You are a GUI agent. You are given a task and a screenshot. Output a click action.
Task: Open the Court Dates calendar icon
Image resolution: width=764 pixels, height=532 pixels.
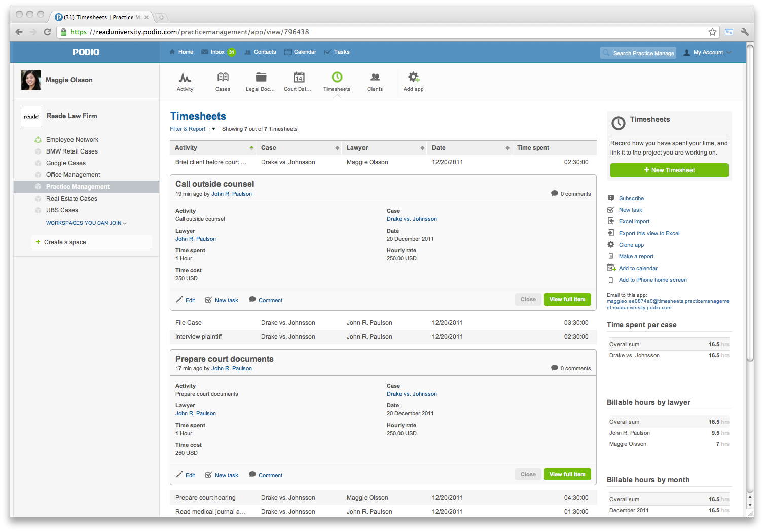pos(299,78)
